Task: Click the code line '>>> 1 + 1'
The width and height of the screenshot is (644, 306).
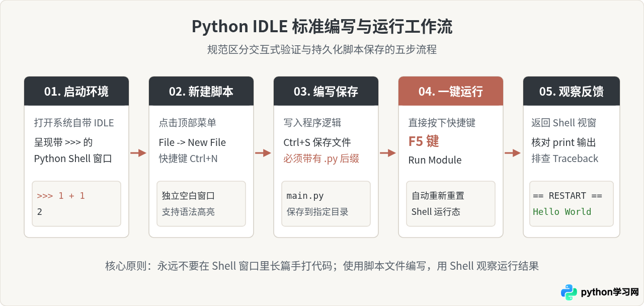Action: point(61,196)
